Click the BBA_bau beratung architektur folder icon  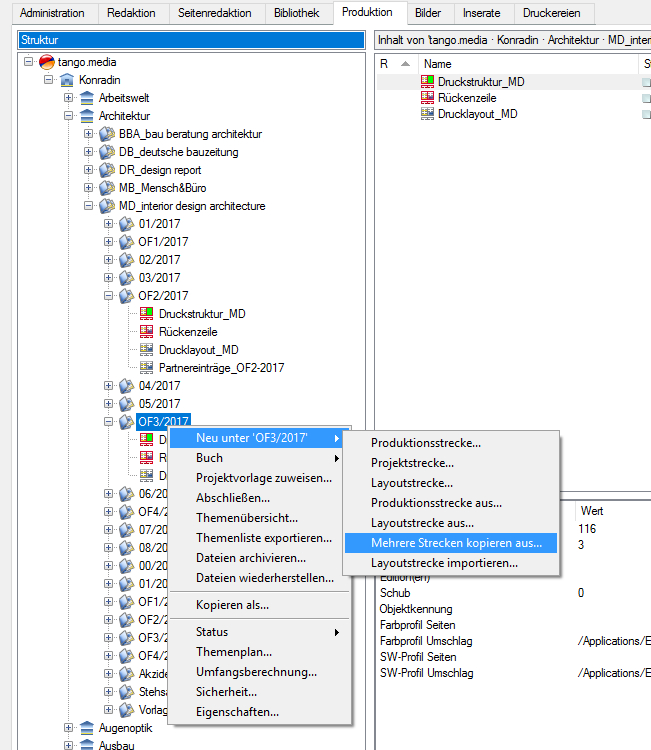[106, 134]
